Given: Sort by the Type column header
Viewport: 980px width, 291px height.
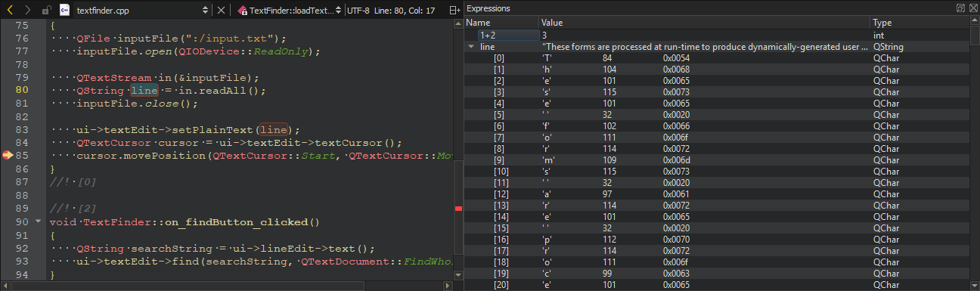Looking at the screenshot, I should [x=919, y=23].
